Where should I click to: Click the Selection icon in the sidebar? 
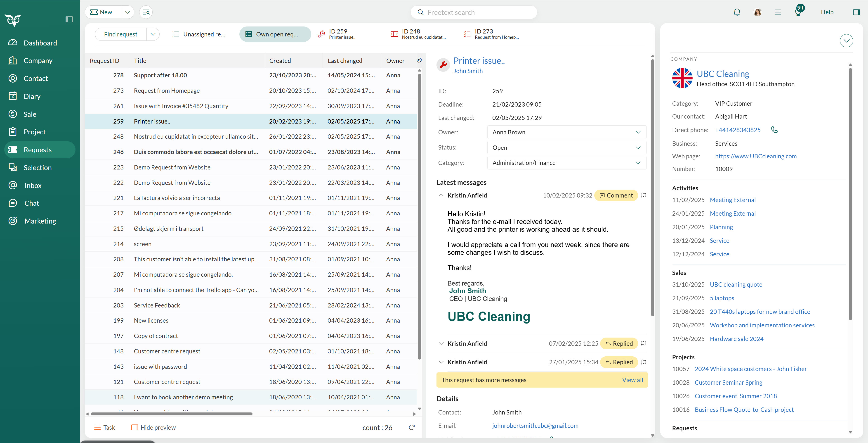[13, 168]
